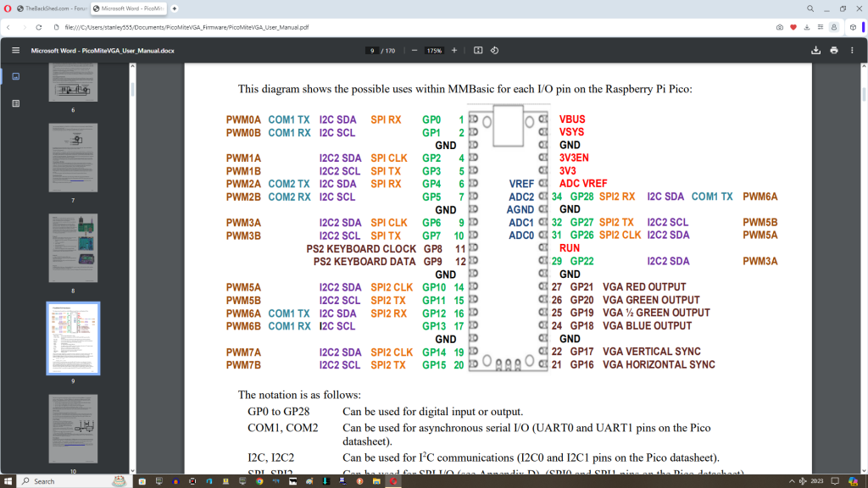868x488 pixels.
Task: Zoom out of the PDF
Action: tap(415, 50)
